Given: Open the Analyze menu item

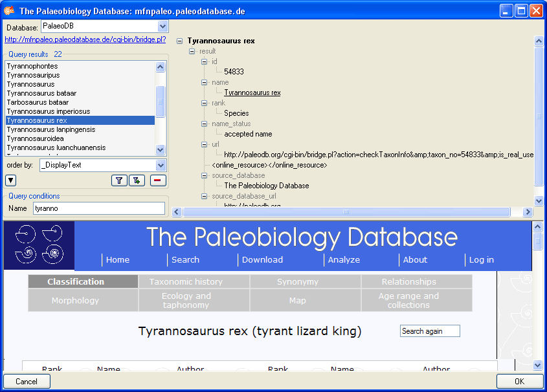Looking at the screenshot, I should click(344, 259).
